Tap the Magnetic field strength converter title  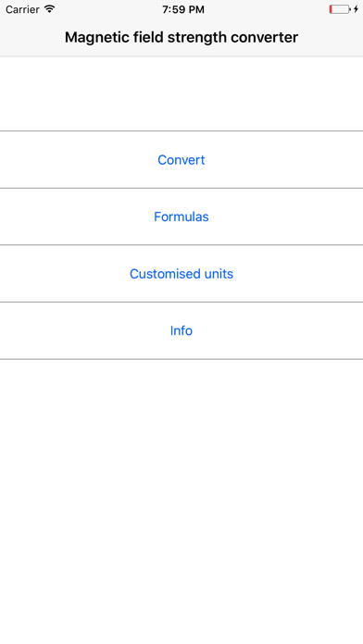[x=181, y=37]
